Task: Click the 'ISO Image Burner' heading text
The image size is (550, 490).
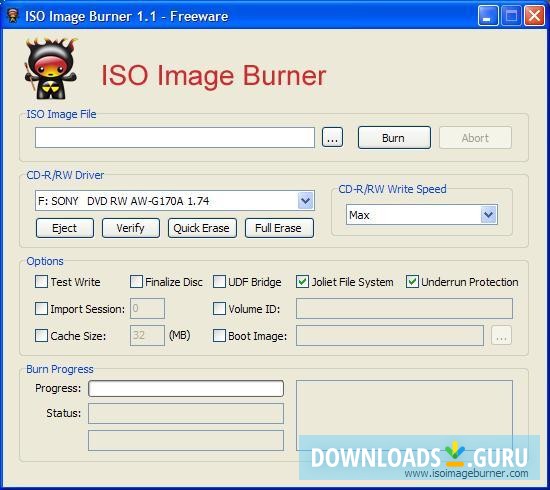Action: 214,75
